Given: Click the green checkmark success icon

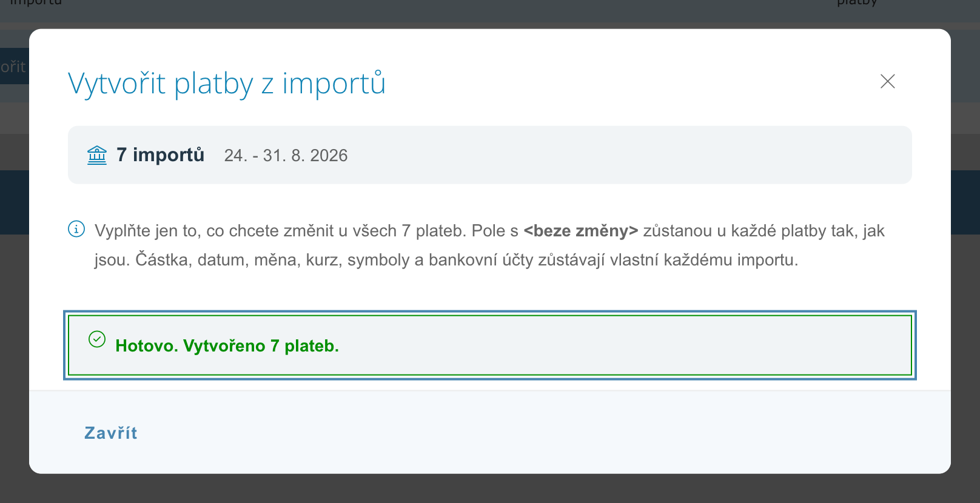Looking at the screenshot, I should 97,339.
